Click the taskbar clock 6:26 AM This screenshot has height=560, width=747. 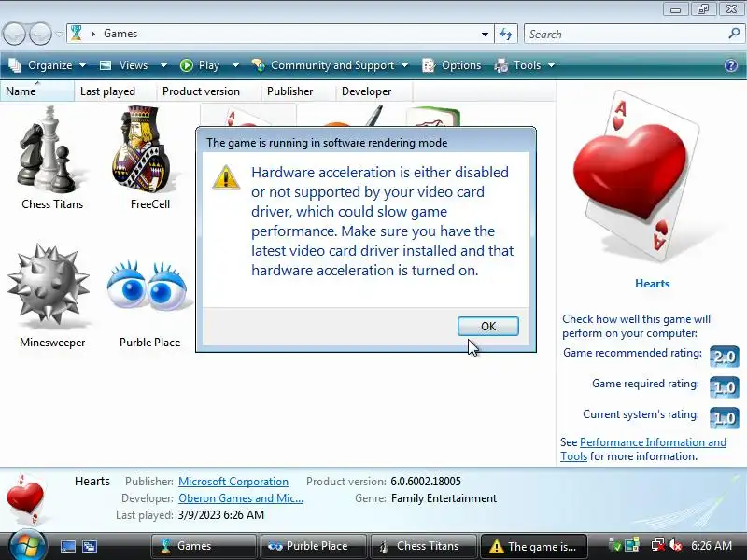[712, 546]
